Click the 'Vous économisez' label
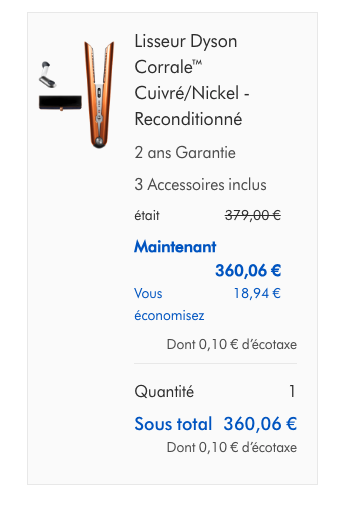The image size is (364, 514). click(x=169, y=304)
